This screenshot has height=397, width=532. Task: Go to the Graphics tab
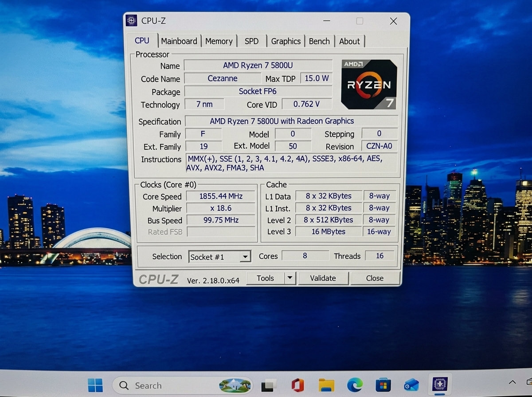click(286, 41)
